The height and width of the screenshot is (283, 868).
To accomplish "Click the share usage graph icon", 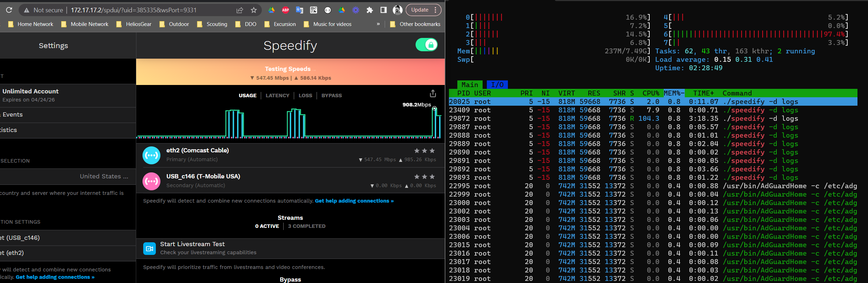I will coord(433,93).
